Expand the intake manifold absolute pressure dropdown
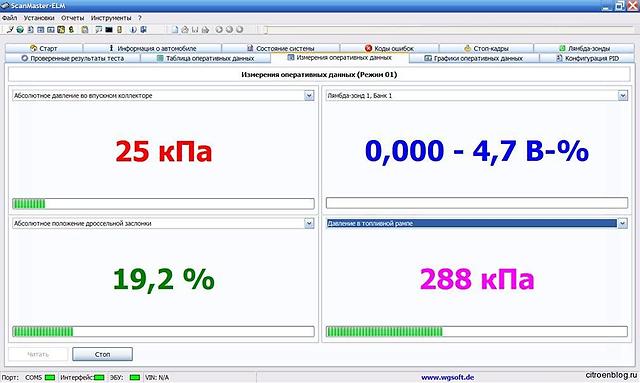The image size is (640, 383). [309, 96]
